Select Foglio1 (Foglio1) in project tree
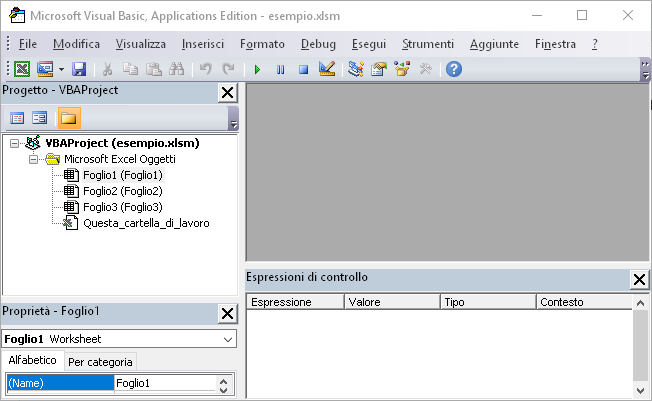The width and height of the screenshot is (652, 401). tap(123, 175)
